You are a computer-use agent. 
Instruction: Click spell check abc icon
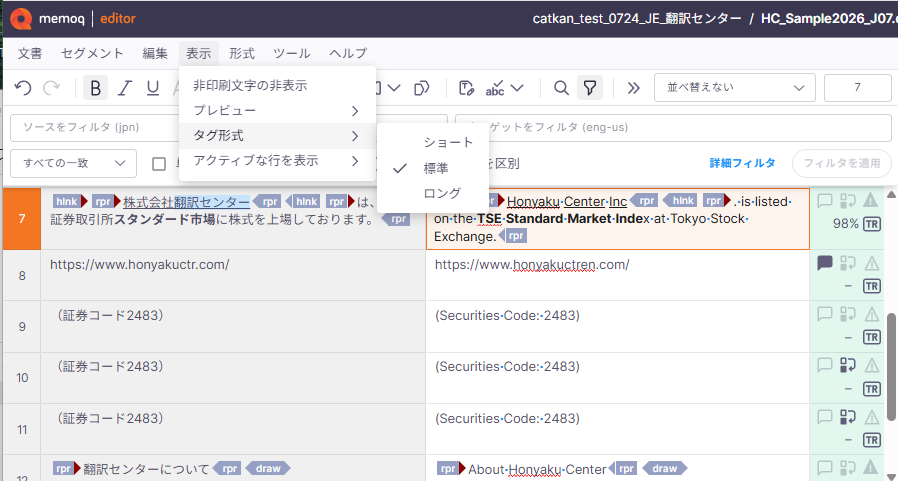point(495,88)
